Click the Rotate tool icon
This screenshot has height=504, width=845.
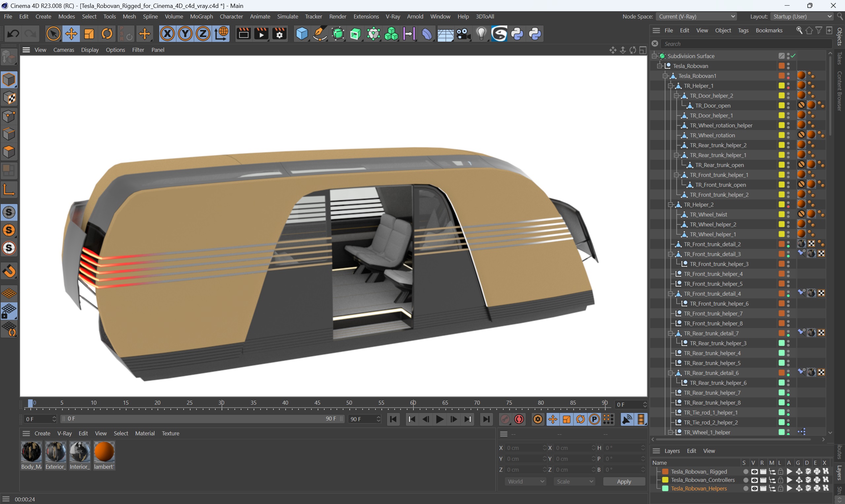coord(107,34)
